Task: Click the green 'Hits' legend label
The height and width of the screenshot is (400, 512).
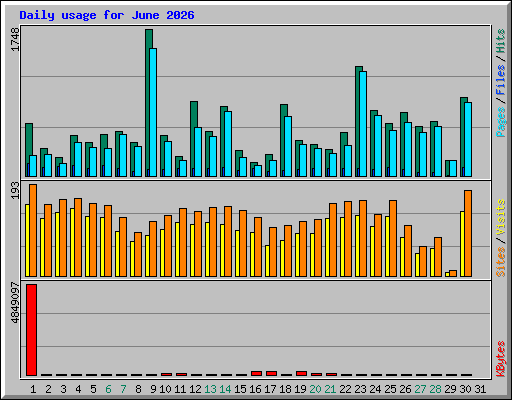Action: (x=500, y=41)
